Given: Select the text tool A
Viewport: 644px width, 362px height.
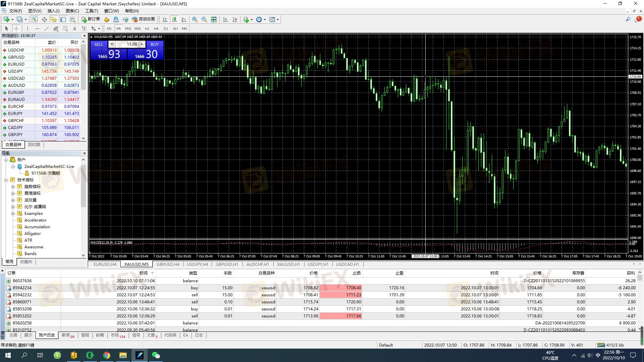Looking at the screenshot, I should pyautogui.click(x=74, y=28).
